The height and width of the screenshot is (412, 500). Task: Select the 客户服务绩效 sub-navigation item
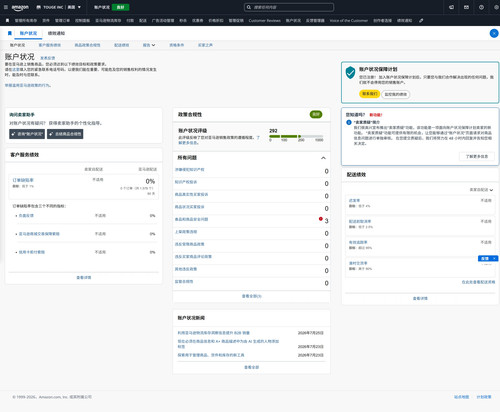point(50,45)
